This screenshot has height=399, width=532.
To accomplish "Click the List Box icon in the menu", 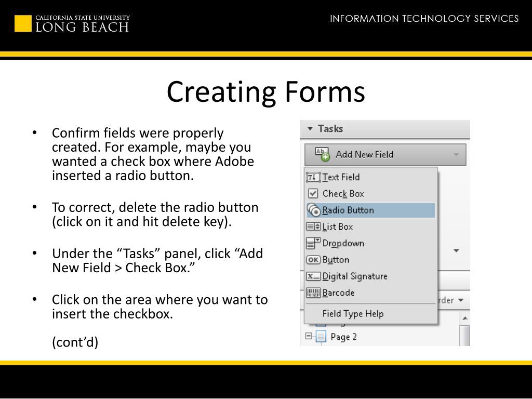I will click(x=313, y=227).
